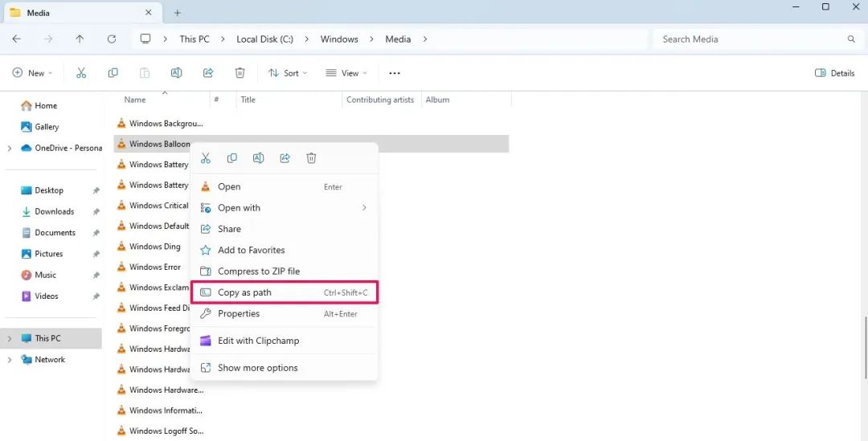Navigate to This PC in the breadcrumb

(194, 39)
